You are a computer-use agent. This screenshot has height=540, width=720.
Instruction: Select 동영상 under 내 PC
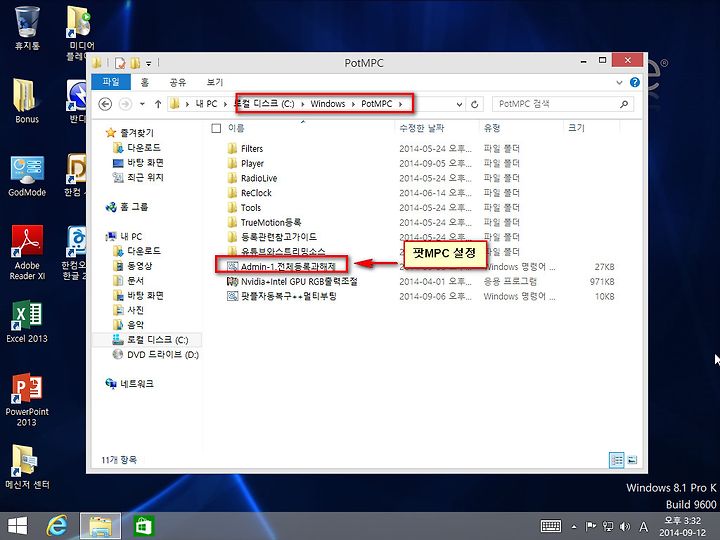point(133,265)
